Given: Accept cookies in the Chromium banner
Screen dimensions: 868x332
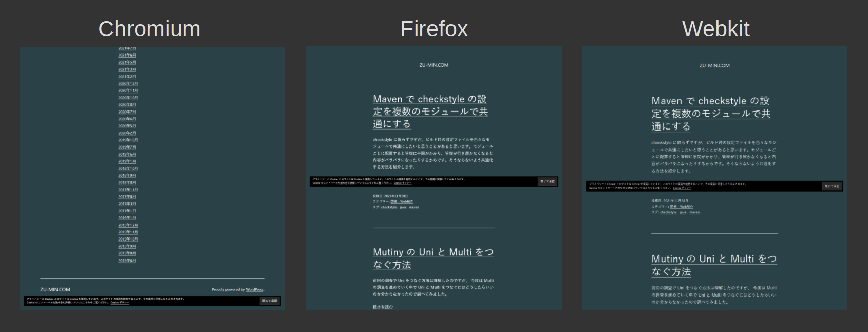Looking at the screenshot, I should click(270, 301).
